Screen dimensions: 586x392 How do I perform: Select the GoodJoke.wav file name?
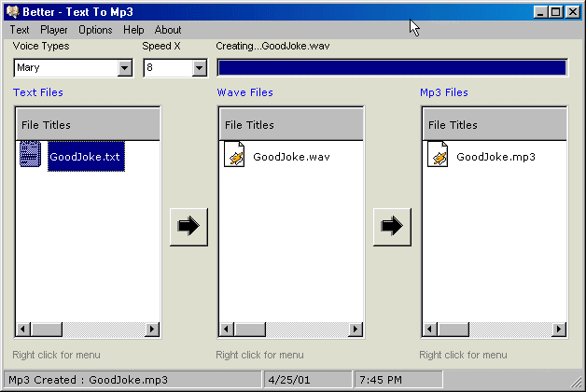[291, 157]
